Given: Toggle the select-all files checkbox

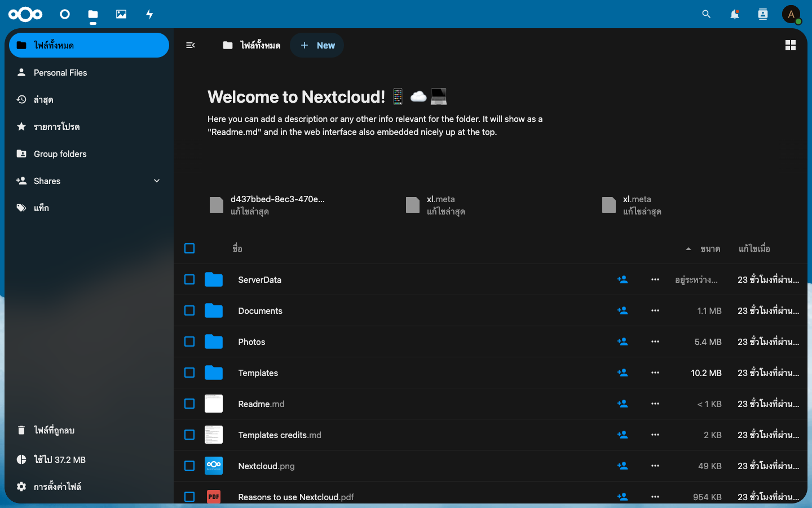Looking at the screenshot, I should (189, 248).
